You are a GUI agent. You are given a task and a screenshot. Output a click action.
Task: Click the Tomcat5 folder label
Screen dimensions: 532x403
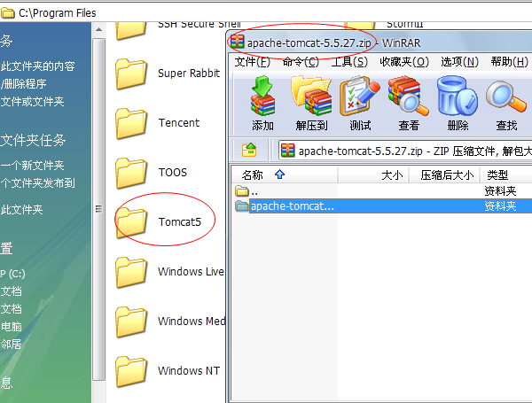click(x=180, y=222)
